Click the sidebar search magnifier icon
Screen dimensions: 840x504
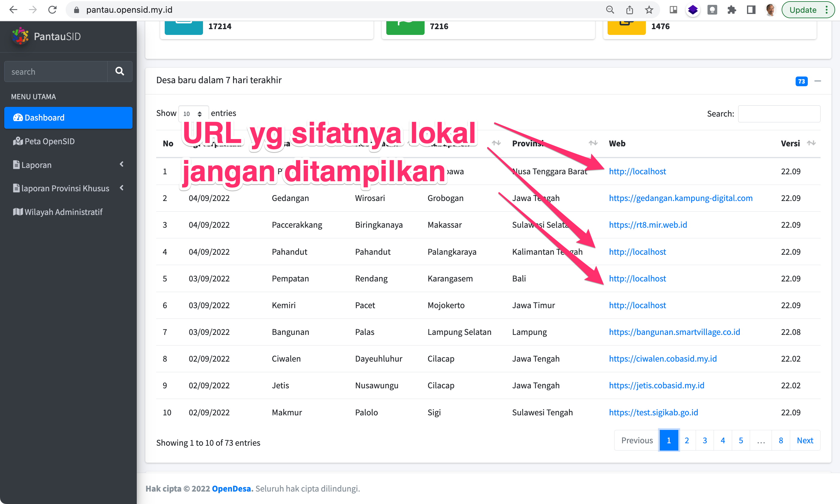[120, 71]
